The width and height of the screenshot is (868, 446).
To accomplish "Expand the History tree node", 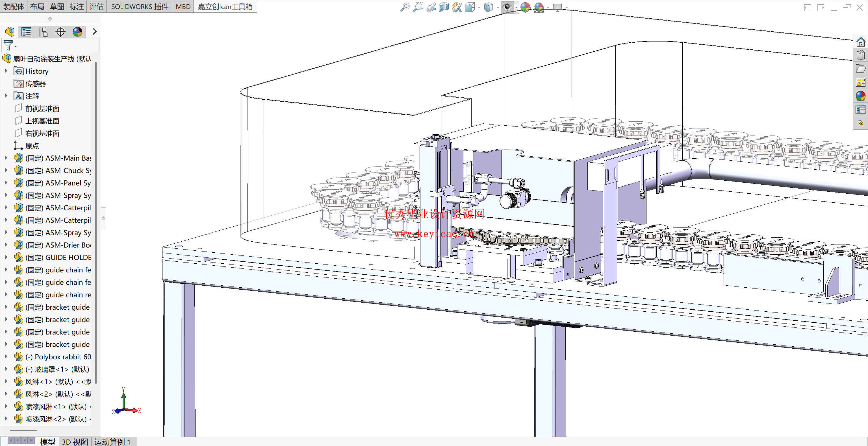I will [6, 71].
